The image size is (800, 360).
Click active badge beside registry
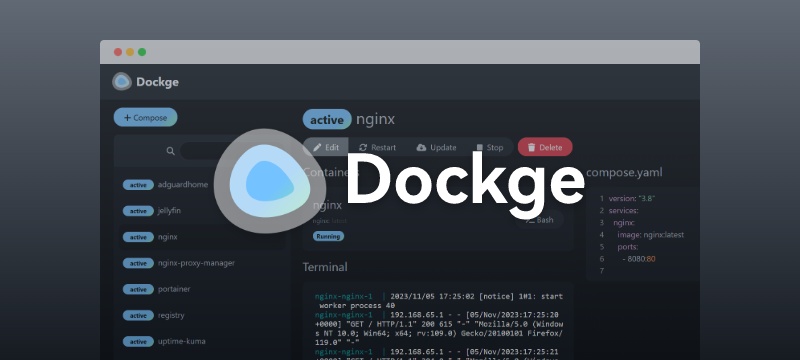pos(138,316)
